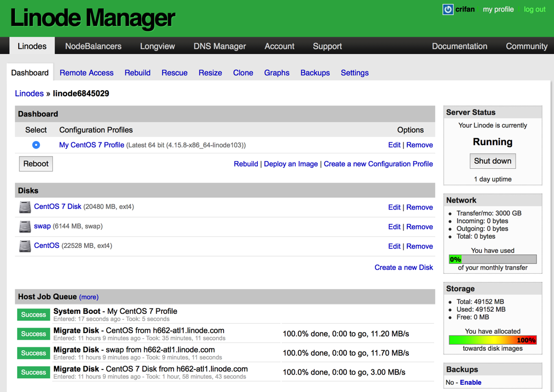Edit the CentOS 7 Disk
The height and width of the screenshot is (392, 554).
(394, 207)
